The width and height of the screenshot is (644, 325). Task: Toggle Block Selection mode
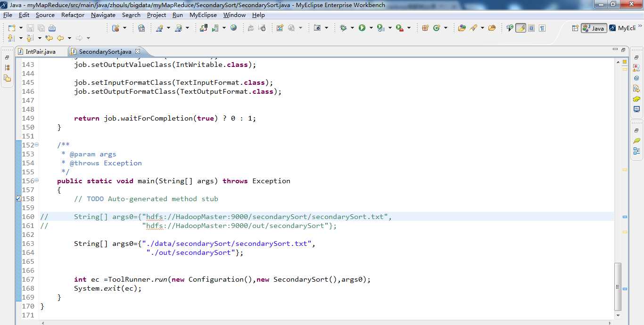coord(531,28)
